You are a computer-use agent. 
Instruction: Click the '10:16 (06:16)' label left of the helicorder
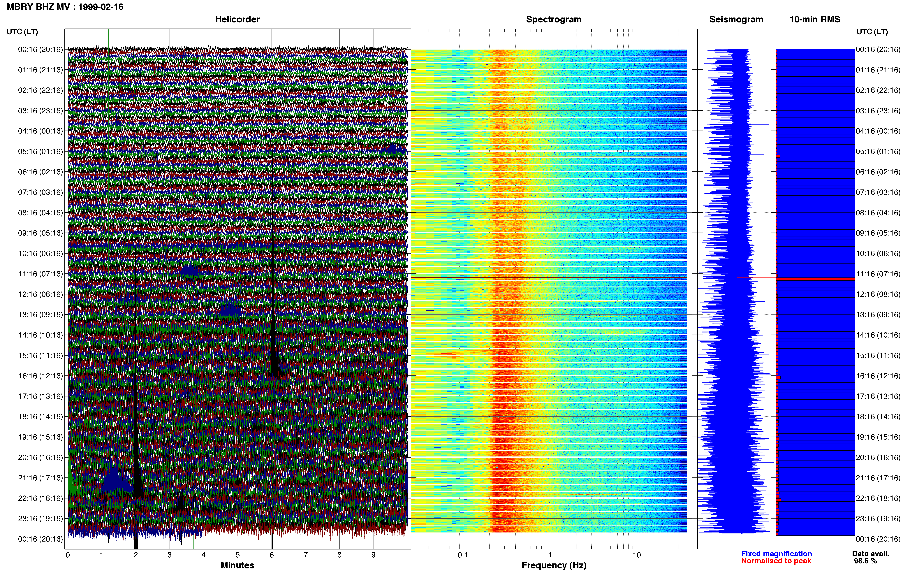pos(41,253)
